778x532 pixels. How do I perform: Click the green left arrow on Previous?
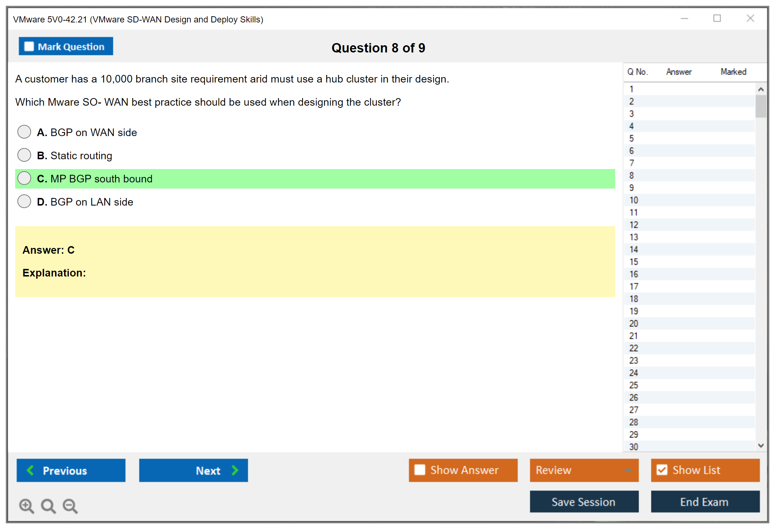click(30, 470)
